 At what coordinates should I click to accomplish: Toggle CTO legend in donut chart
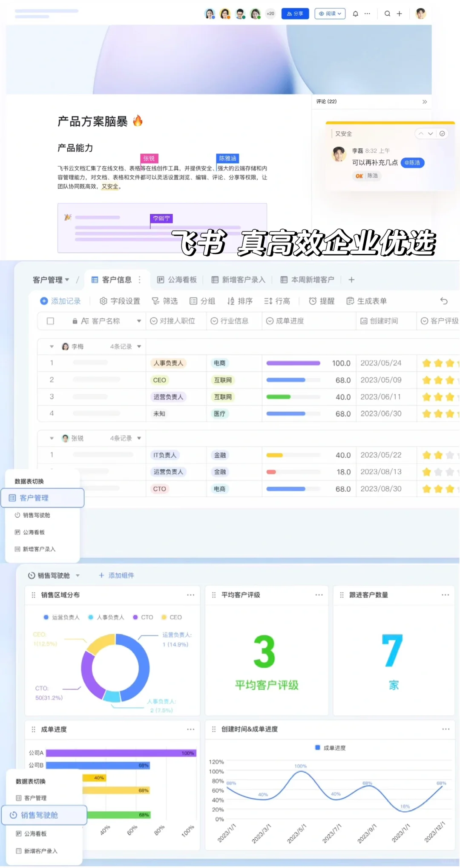143,617
